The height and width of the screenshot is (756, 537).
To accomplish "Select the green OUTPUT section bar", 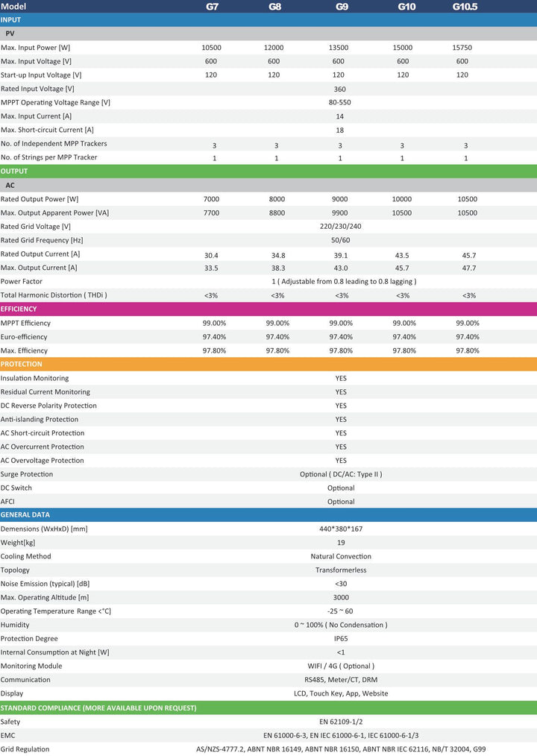I will 268,171.
